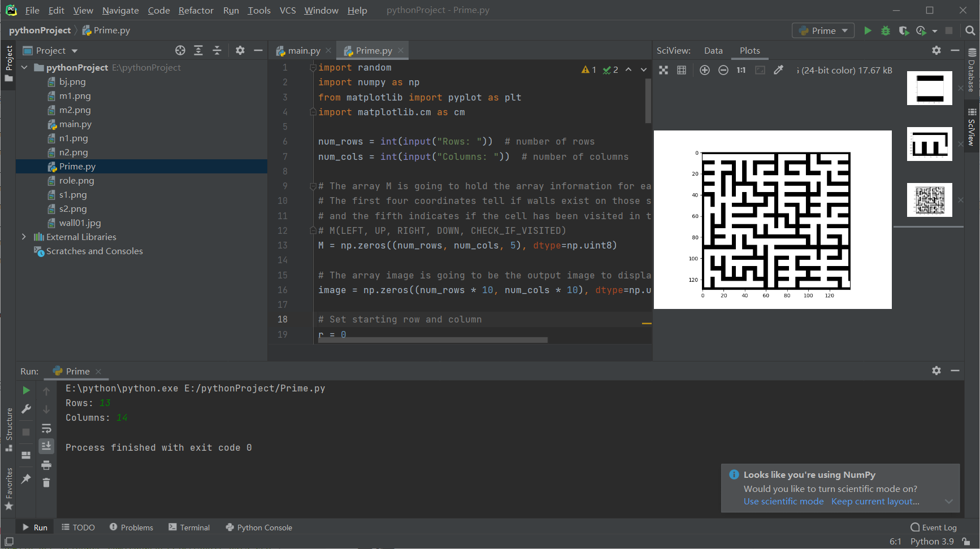980x549 pixels.
Task: Open the Database side panel
Action: coord(972,69)
